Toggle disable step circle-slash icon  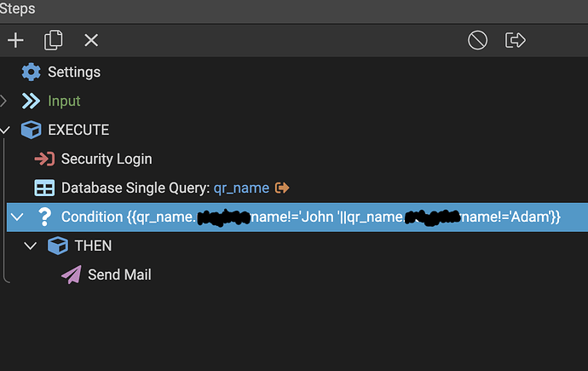[x=477, y=40]
